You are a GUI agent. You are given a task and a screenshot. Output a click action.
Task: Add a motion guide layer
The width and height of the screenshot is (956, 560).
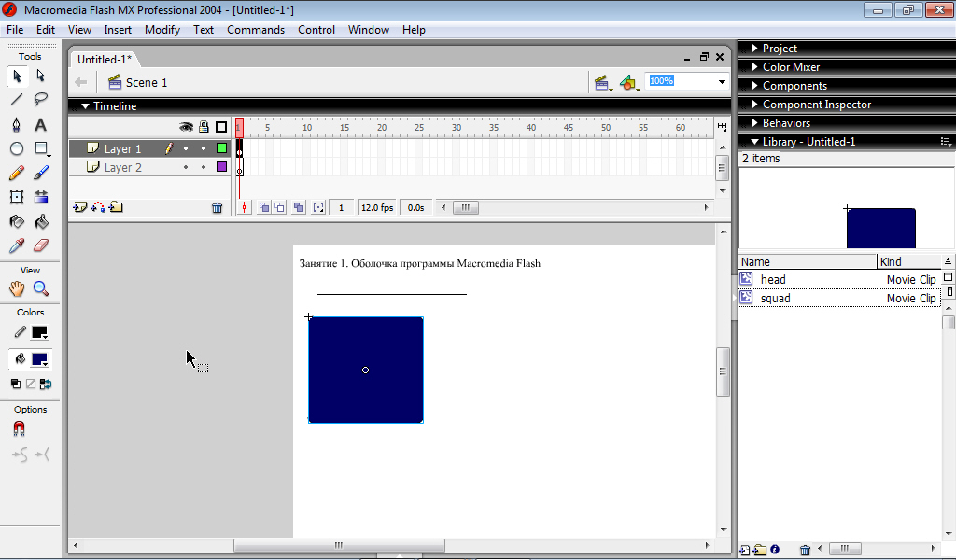coord(97,208)
